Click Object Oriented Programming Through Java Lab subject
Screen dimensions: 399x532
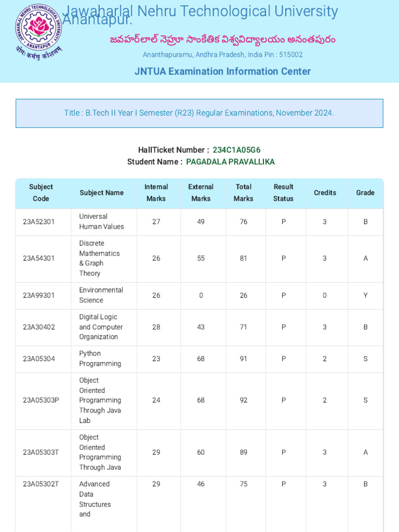point(100,401)
